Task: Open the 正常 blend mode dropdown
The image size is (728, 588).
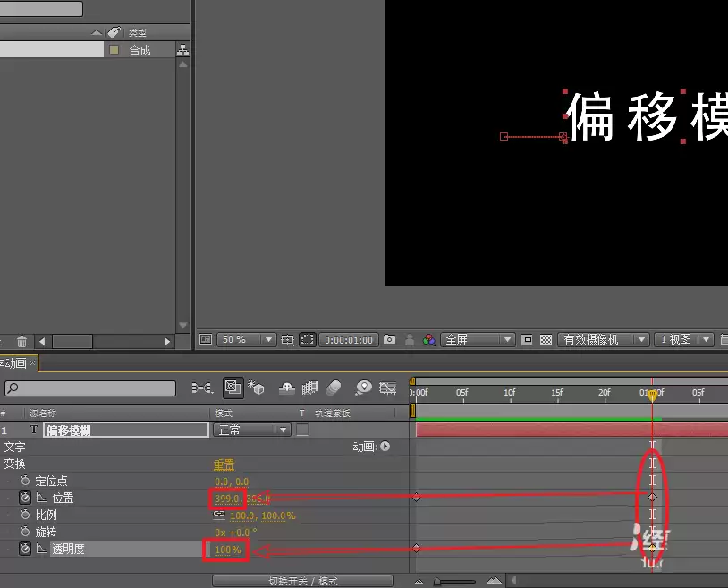Action: tap(251, 430)
